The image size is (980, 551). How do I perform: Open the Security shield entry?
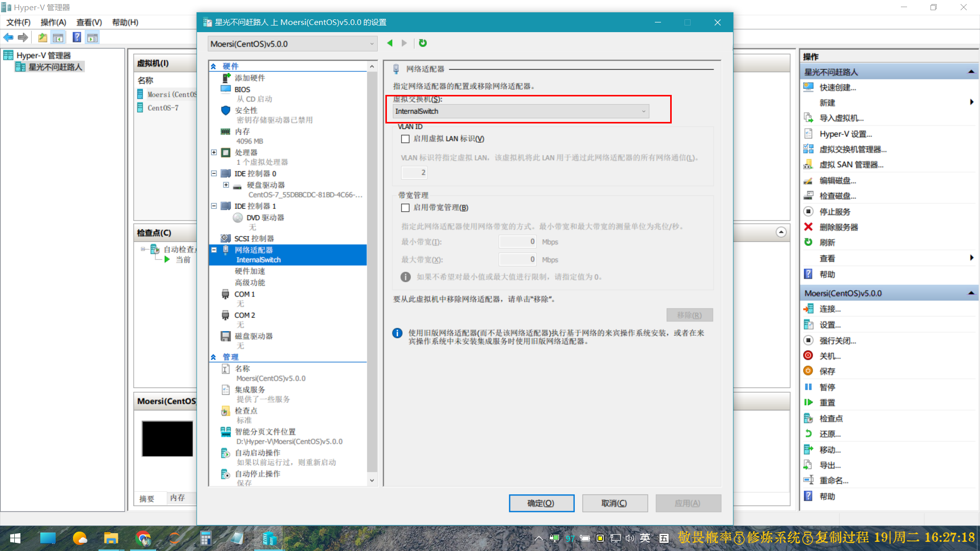246,110
